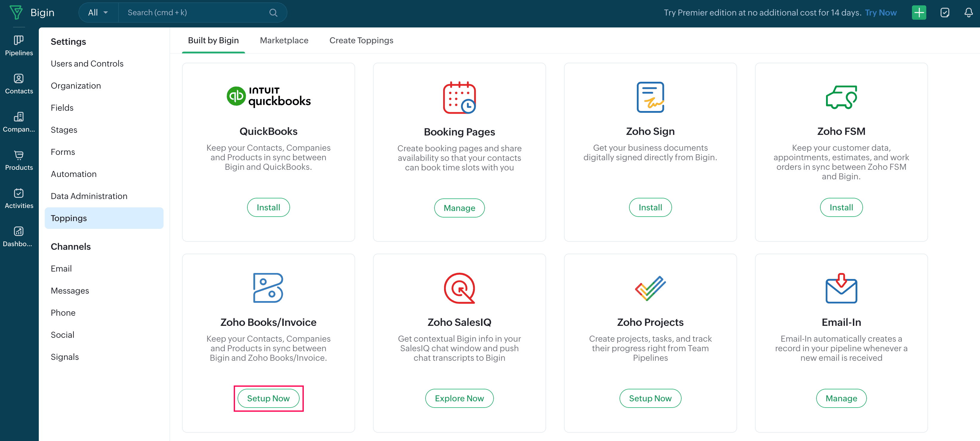Expand the All search filter dropdown
The height and width of the screenshot is (441, 980).
coord(98,13)
